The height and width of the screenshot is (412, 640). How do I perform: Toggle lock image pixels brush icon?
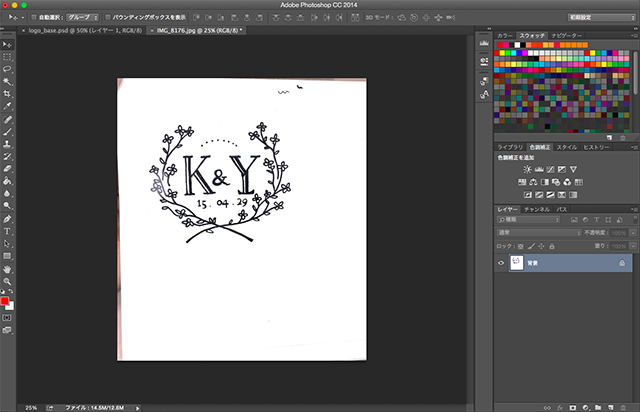(531, 246)
